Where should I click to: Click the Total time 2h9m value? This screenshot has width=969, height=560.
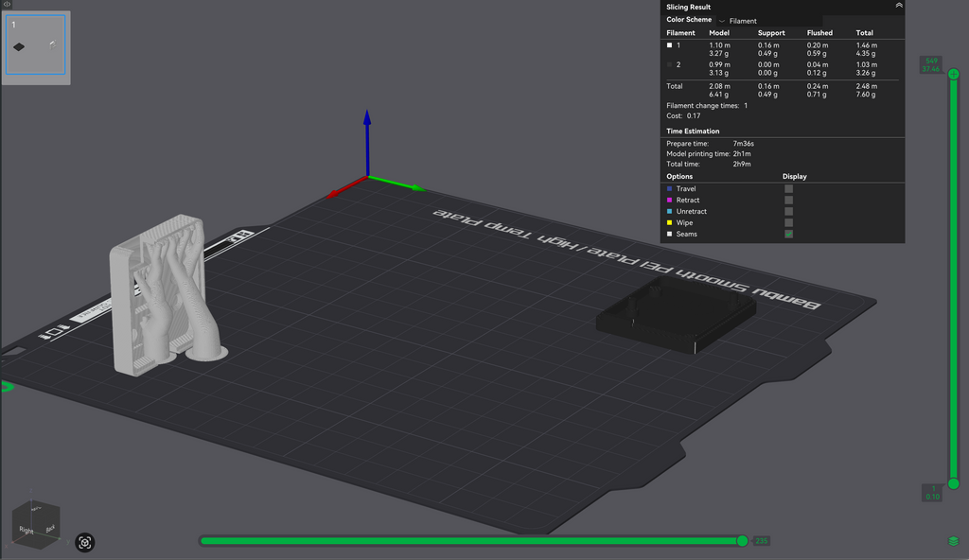click(x=742, y=164)
